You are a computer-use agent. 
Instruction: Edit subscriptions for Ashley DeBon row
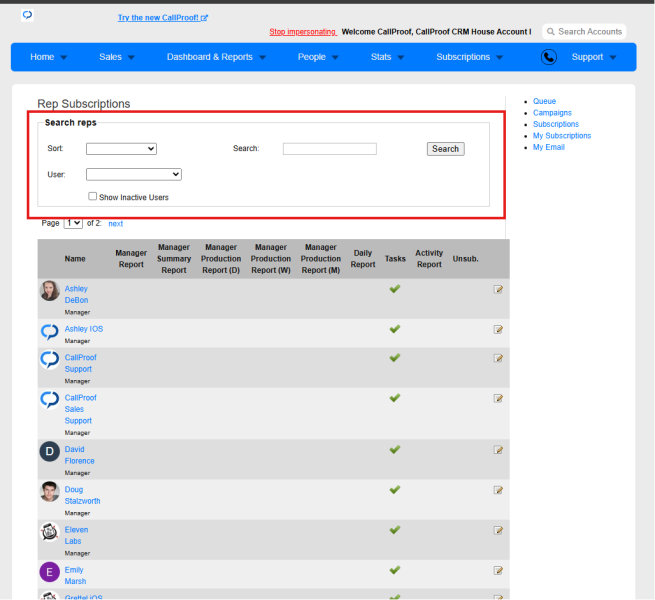click(498, 289)
